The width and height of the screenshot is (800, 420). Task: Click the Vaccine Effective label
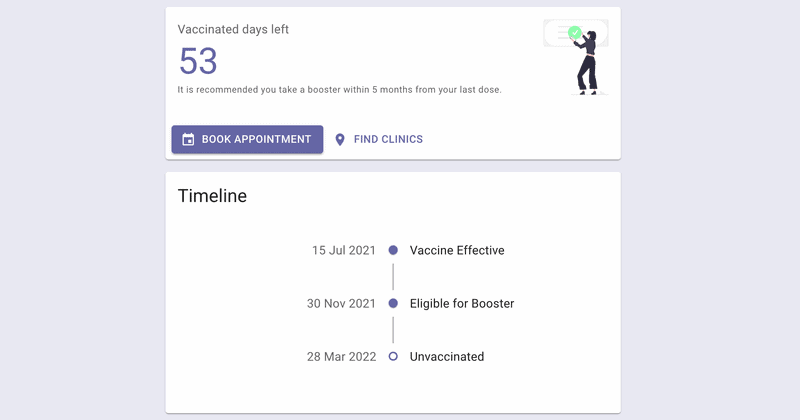tap(457, 250)
